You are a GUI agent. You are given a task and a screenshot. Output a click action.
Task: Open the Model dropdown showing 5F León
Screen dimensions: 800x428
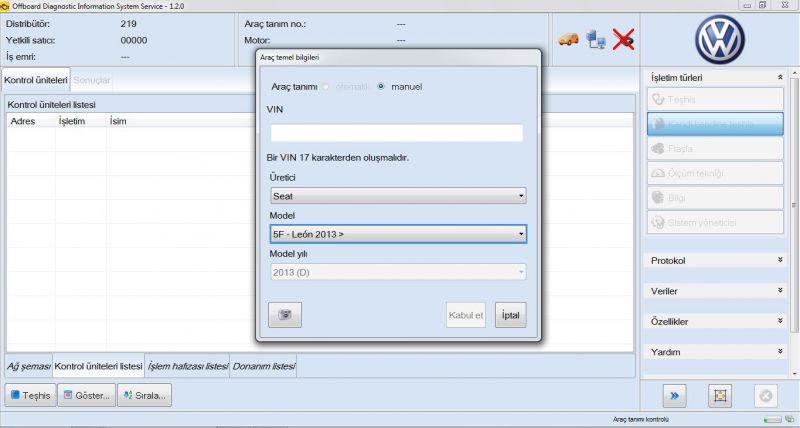398,234
